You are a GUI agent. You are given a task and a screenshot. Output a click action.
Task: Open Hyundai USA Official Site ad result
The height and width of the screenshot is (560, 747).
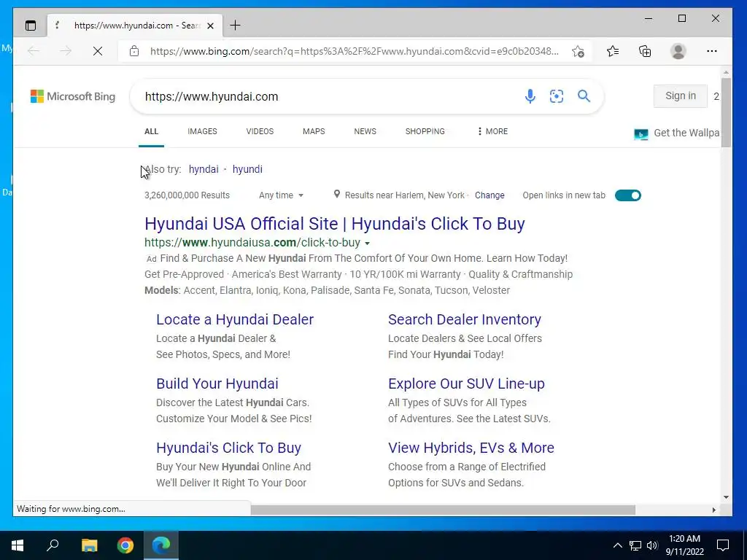[x=334, y=224]
